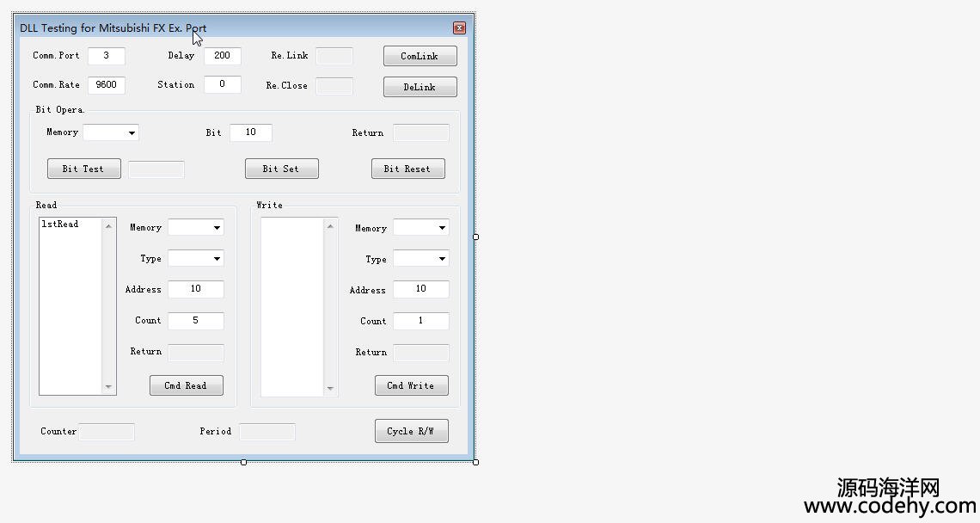Focus the Address field in Read group
This screenshot has width=980, height=523.
tap(196, 289)
